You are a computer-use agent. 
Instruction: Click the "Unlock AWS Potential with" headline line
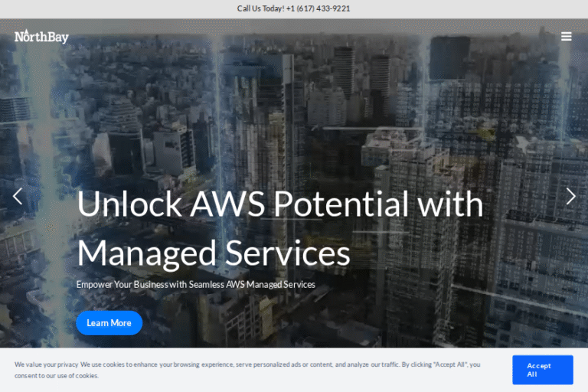280,204
